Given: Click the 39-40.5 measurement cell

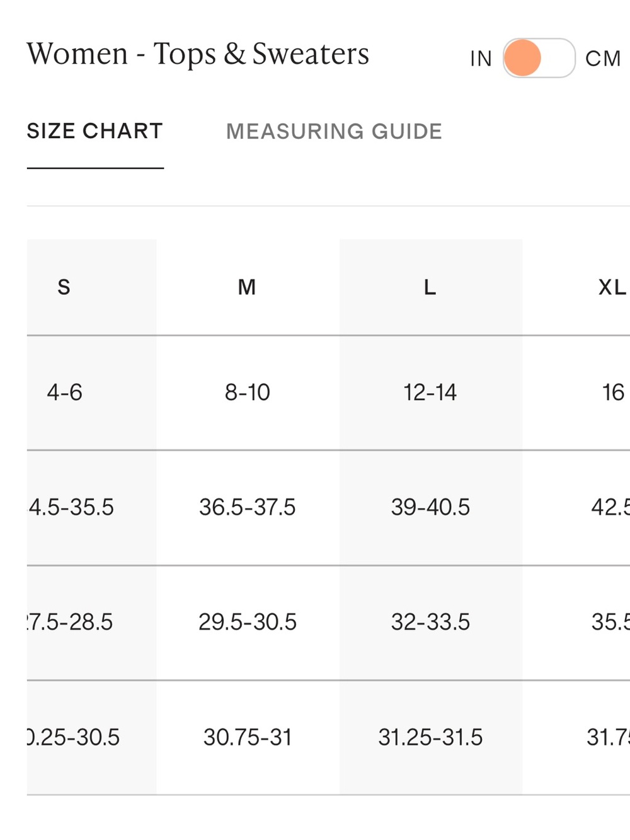Looking at the screenshot, I should click(430, 507).
